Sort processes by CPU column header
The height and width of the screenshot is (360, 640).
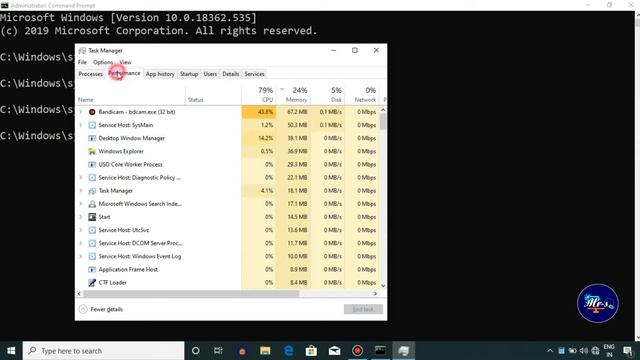tap(259, 94)
